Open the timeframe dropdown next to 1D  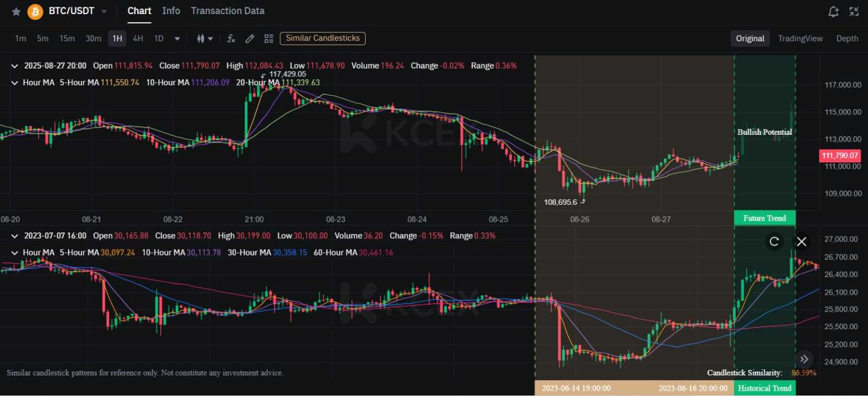tap(177, 38)
